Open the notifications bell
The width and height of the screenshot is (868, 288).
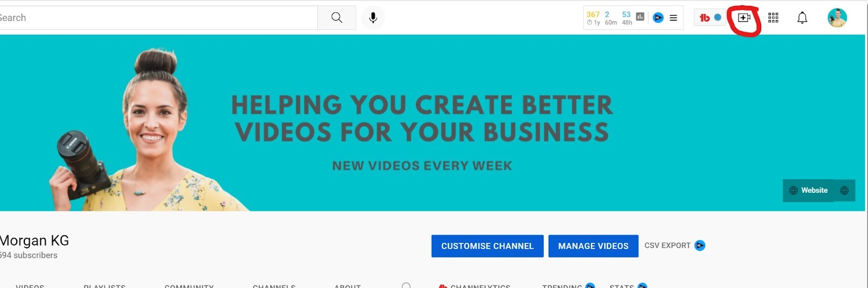(802, 18)
